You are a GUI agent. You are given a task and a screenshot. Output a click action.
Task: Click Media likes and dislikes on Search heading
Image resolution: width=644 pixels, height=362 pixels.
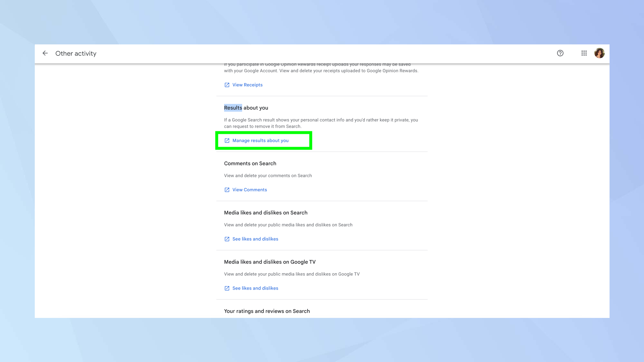coord(266,213)
